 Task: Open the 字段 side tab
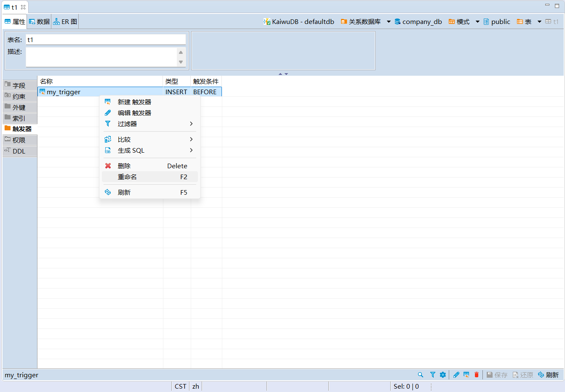(19, 85)
